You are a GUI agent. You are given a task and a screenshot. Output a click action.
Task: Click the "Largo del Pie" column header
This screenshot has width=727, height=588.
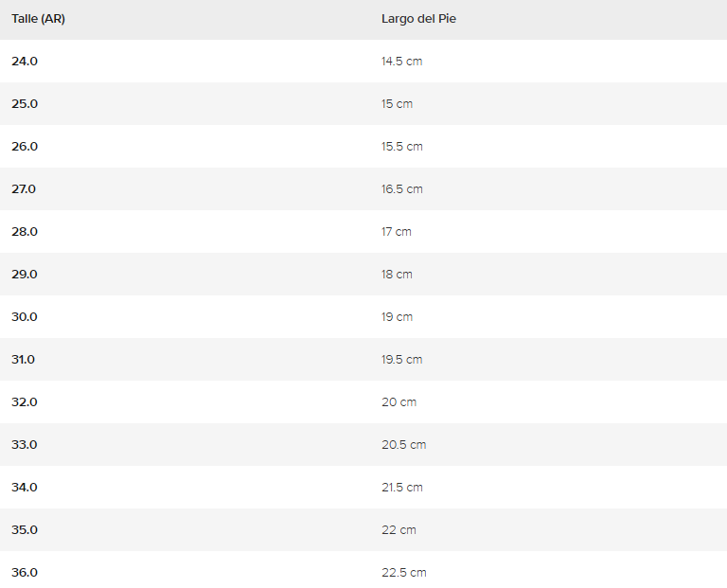tap(418, 19)
